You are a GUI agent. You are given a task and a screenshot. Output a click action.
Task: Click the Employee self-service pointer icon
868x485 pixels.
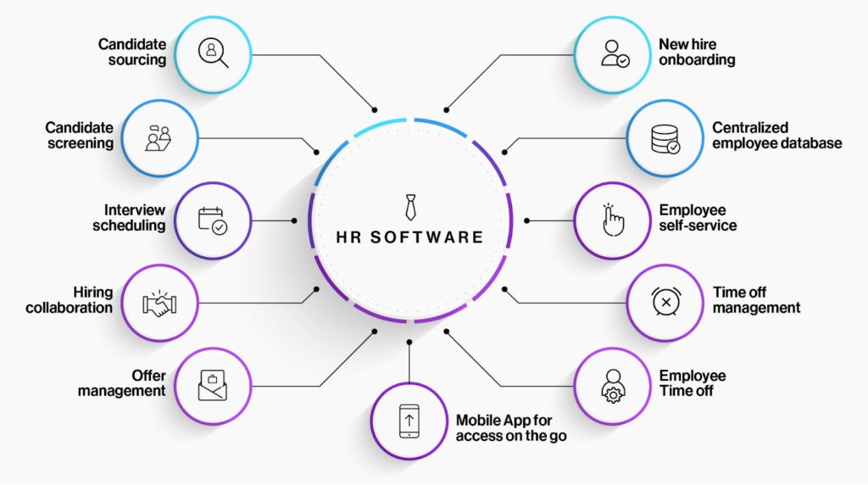(x=613, y=220)
